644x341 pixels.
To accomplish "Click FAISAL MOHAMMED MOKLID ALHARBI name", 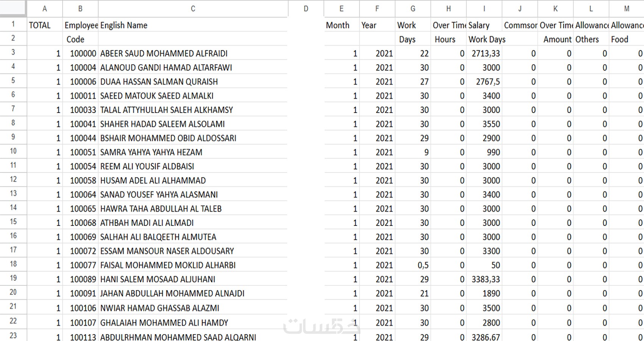I will (168, 265).
